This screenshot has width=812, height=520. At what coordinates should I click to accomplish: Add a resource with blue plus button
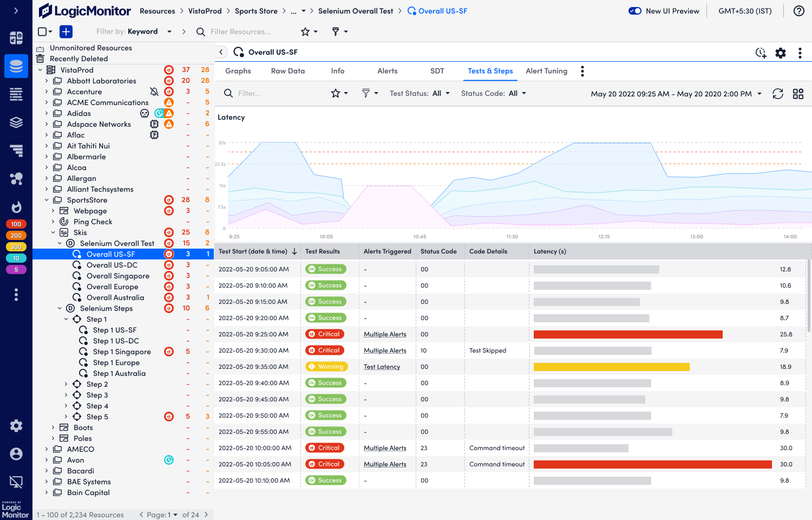tap(66, 31)
